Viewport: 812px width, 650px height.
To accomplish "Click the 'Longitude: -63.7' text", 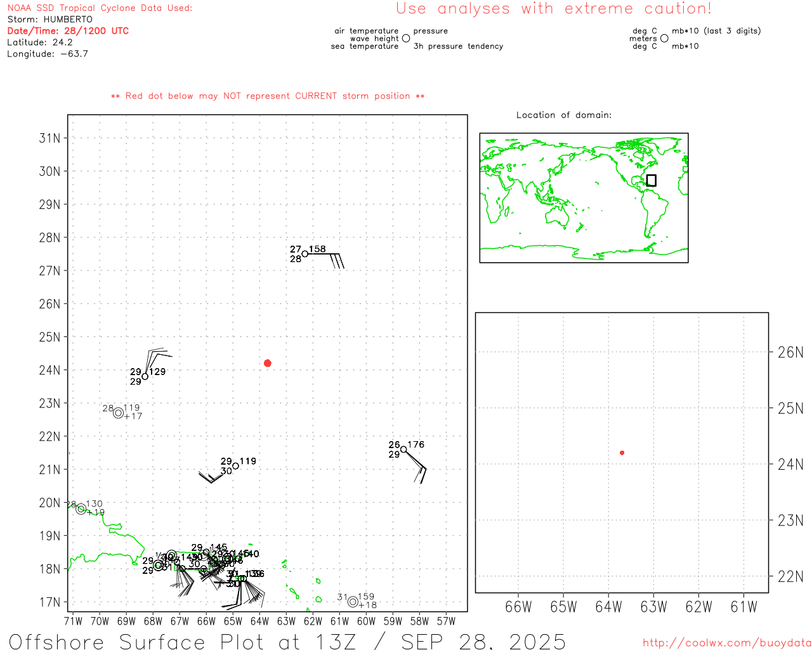I will click(48, 54).
